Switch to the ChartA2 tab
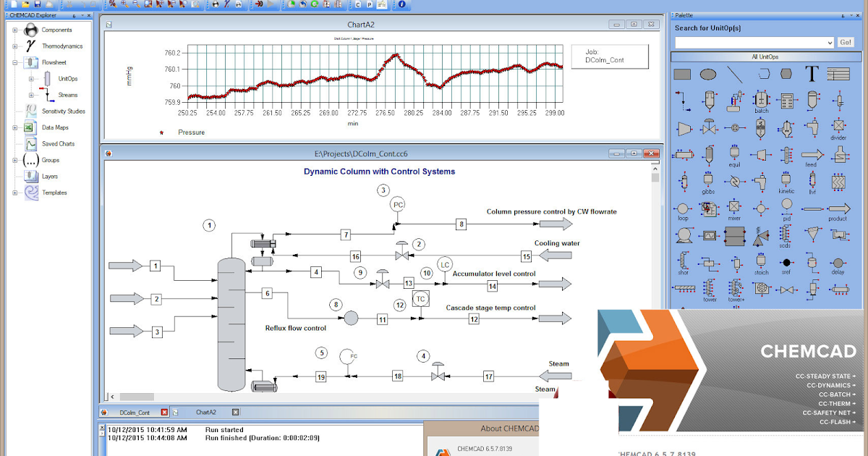The height and width of the screenshot is (456, 868). point(205,412)
